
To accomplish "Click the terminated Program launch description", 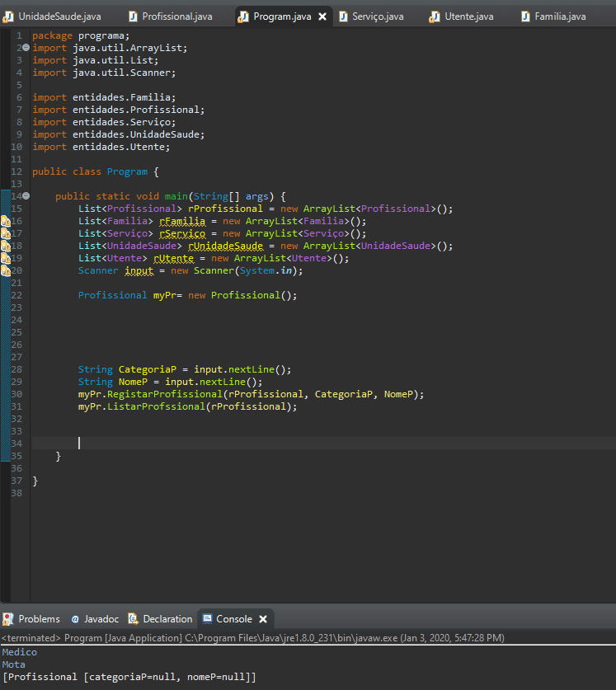I will [x=253, y=637].
